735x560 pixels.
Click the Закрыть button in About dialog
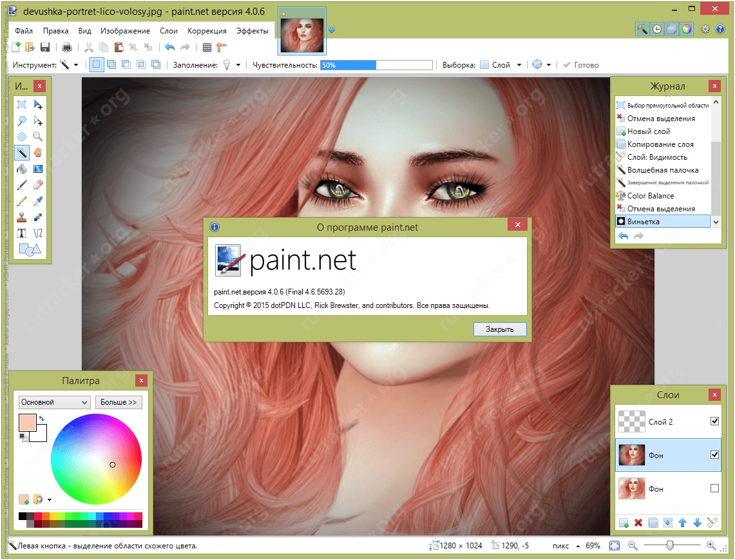click(x=499, y=329)
